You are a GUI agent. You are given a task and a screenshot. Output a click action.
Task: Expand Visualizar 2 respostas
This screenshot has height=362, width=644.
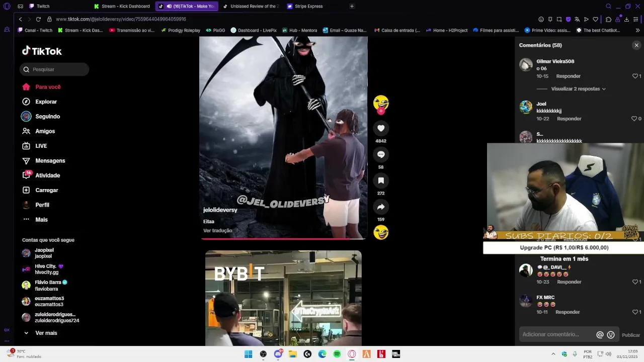578,89
